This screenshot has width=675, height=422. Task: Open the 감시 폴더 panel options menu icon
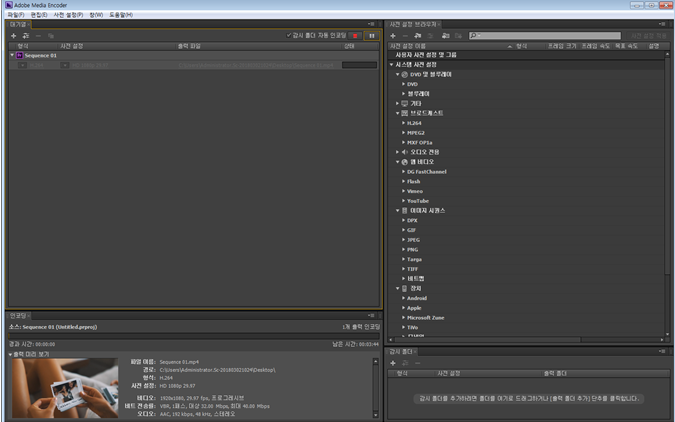pyautogui.click(x=662, y=351)
